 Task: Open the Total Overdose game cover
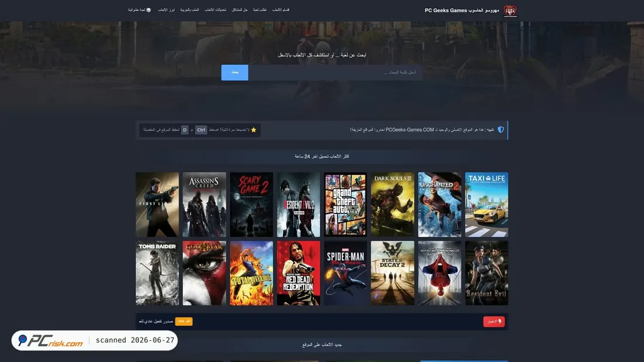coord(251,273)
